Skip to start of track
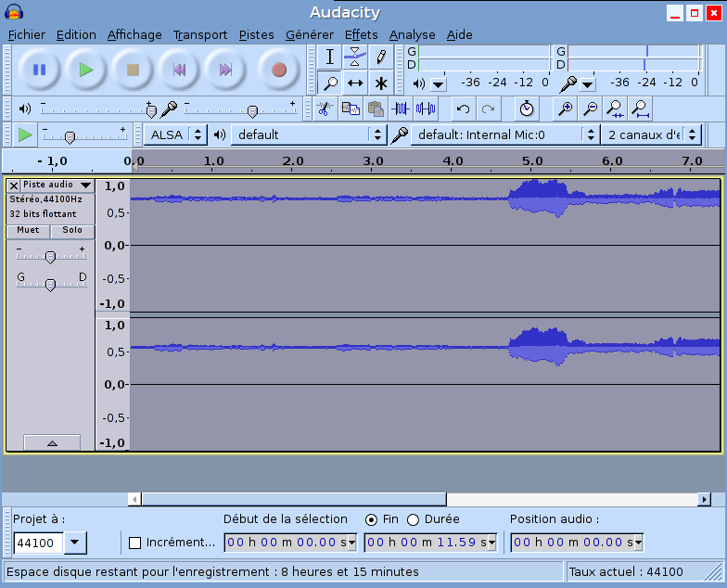 coord(180,70)
